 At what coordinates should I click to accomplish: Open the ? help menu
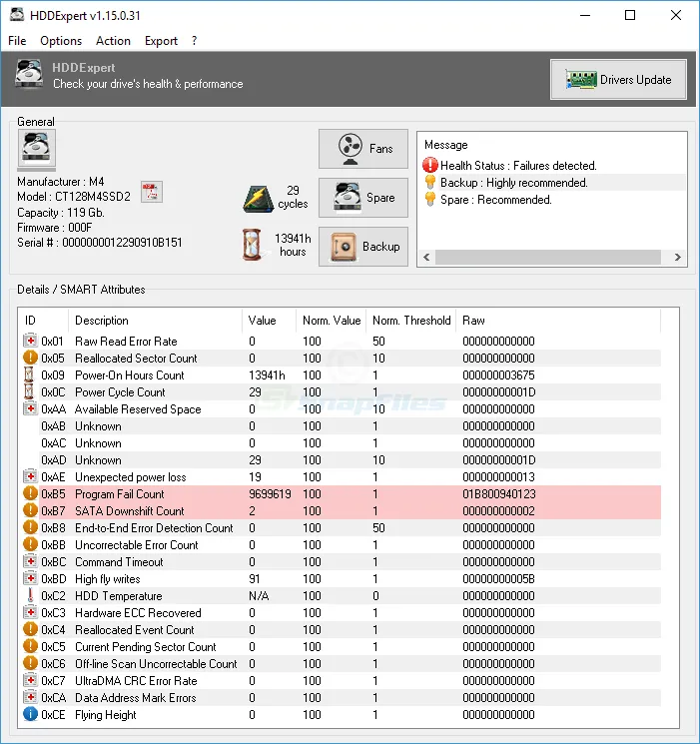pos(194,41)
